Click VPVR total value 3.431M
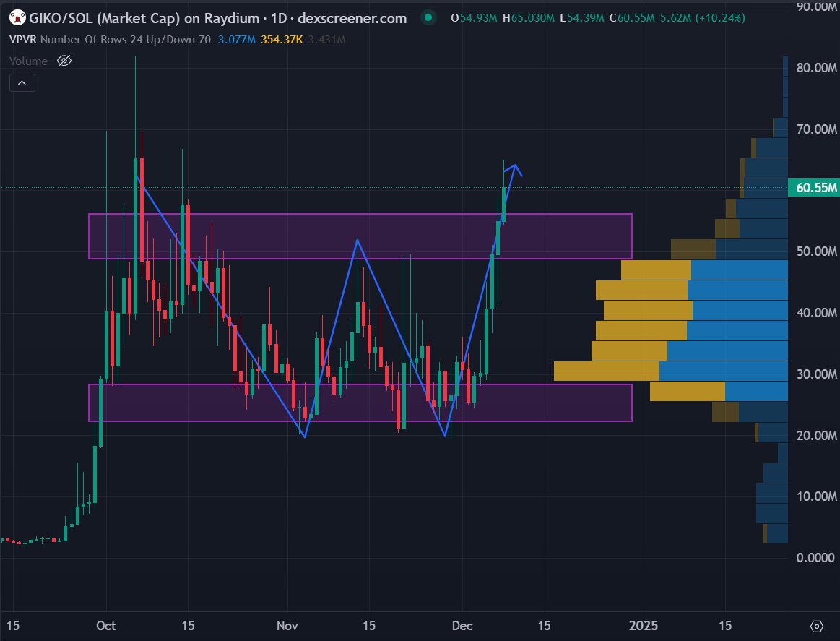Viewport: 840px width, 641px height. pyautogui.click(x=326, y=40)
